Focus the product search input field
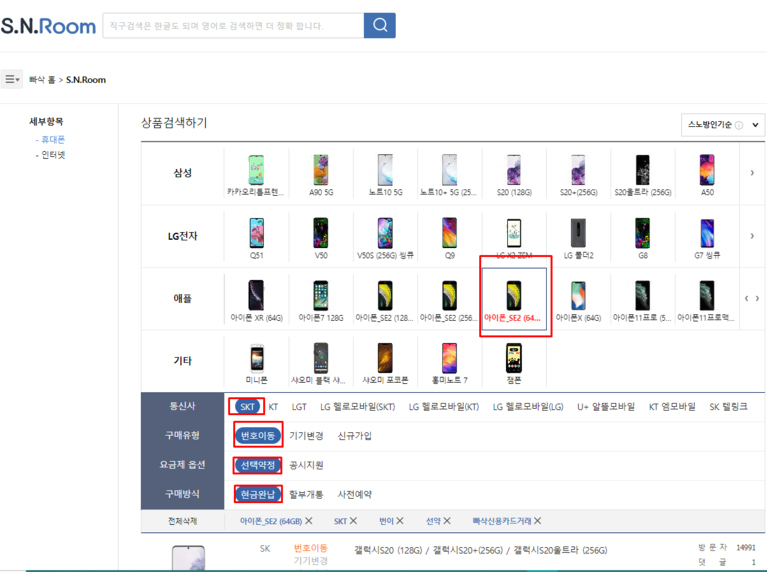The width and height of the screenshot is (767, 572). coord(233,25)
